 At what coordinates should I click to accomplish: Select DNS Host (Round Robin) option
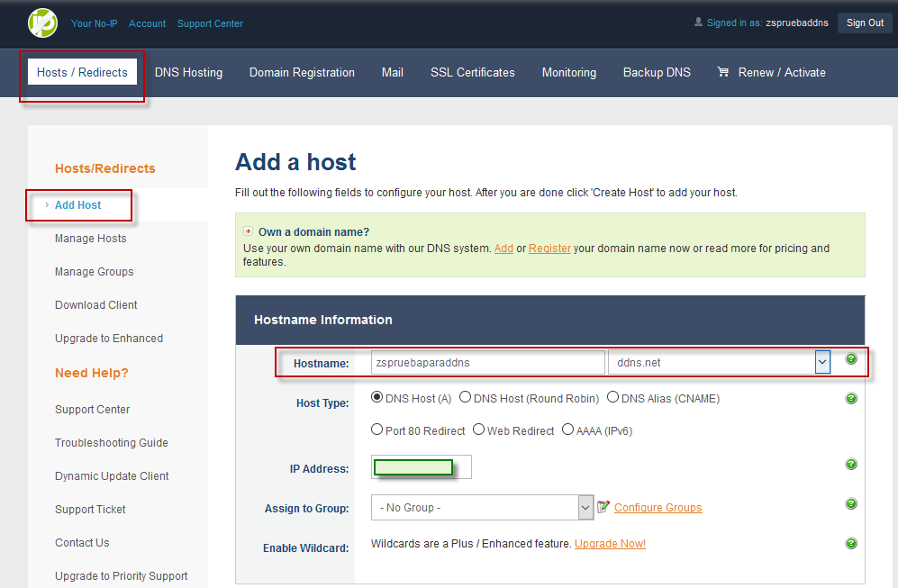click(x=465, y=397)
